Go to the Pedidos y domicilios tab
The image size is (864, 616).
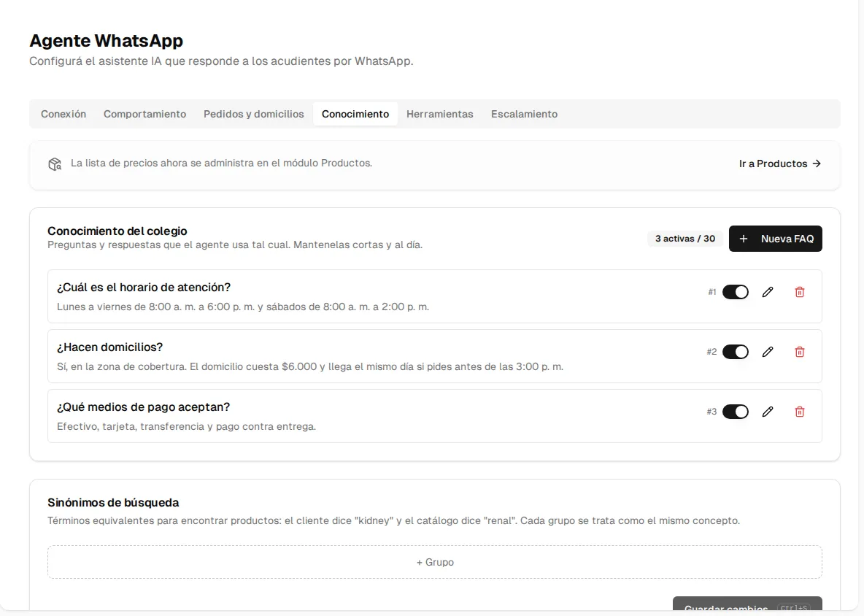tap(253, 114)
